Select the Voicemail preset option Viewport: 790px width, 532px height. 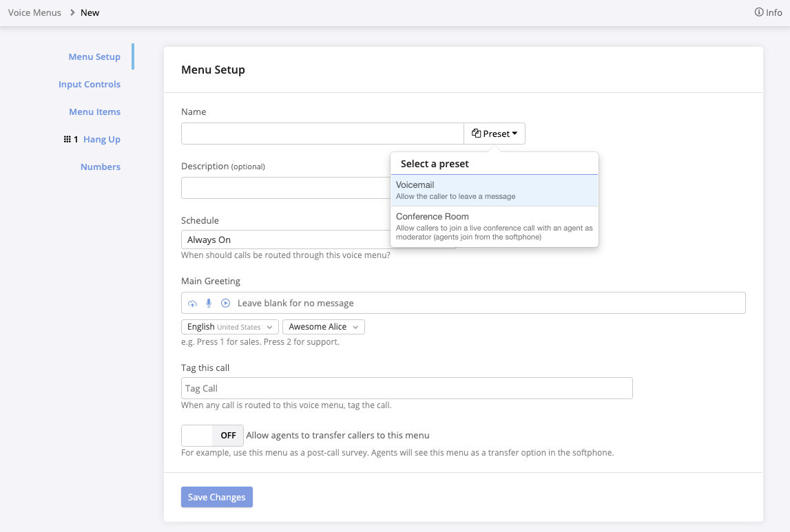point(494,191)
